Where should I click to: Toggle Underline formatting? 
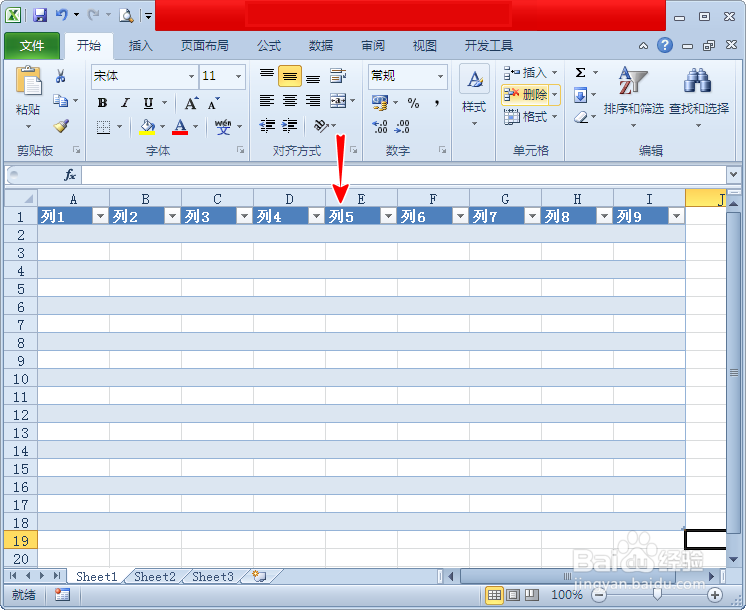pyautogui.click(x=148, y=103)
